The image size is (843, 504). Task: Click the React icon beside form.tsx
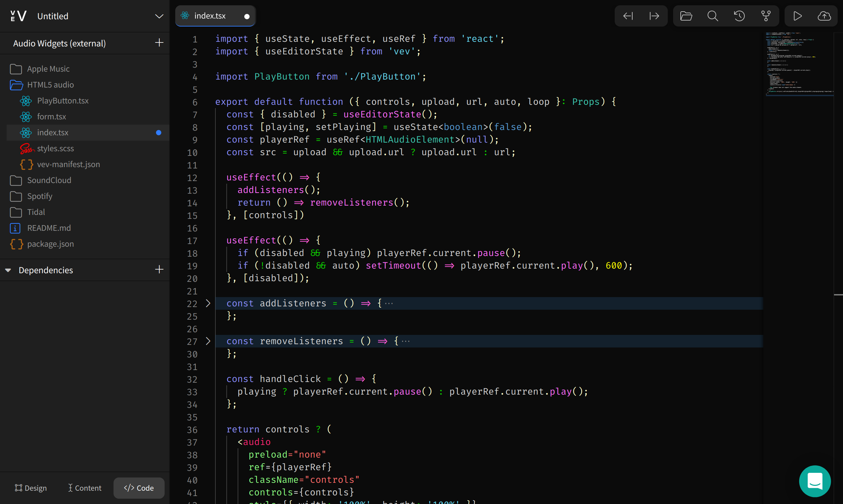pyautogui.click(x=26, y=117)
